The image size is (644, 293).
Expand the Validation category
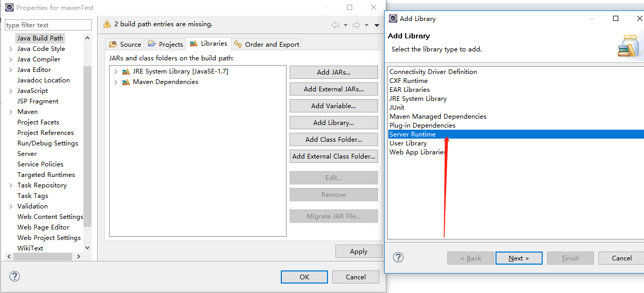point(10,206)
